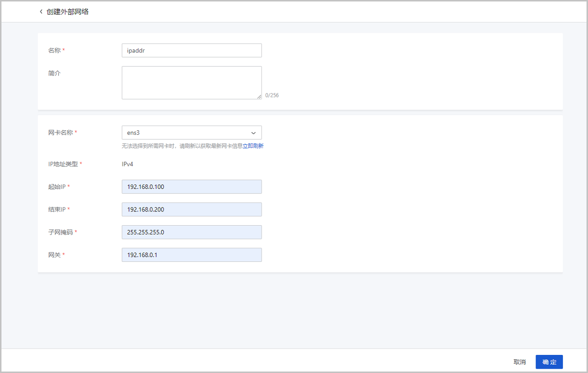Click the 起始IP starting address field
Image resolution: width=588 pixels, height=373 pixels.
(x=191, y=186)
